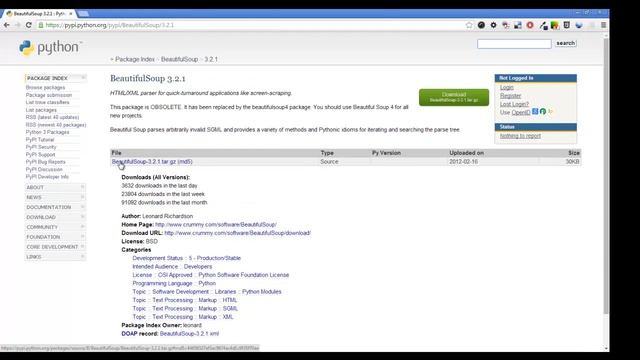Open the Package Index breadcrumb link
640x360 pixels.
tap(135, 59)
